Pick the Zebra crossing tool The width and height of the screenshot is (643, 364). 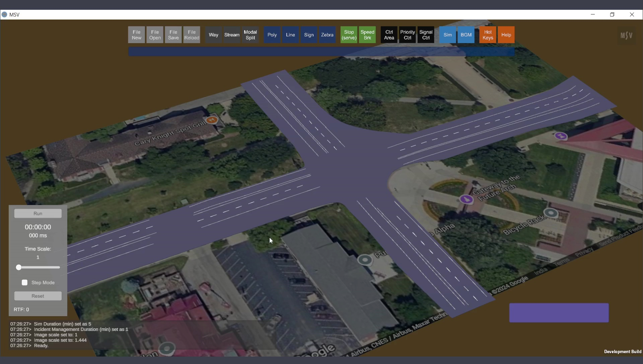(327, 35)
